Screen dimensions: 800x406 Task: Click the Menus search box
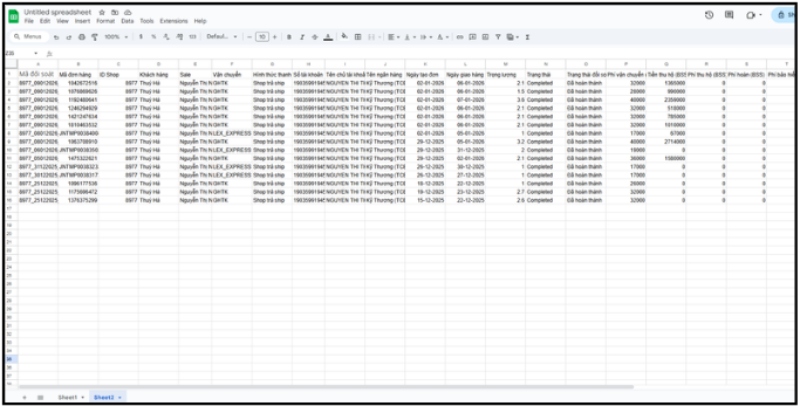point(29,37)
